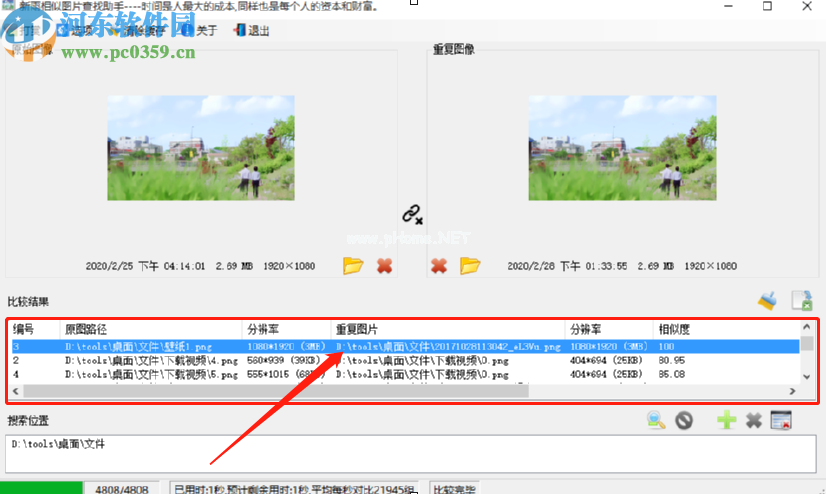Click the unlink chain icon between images

(x=412, y=213)
